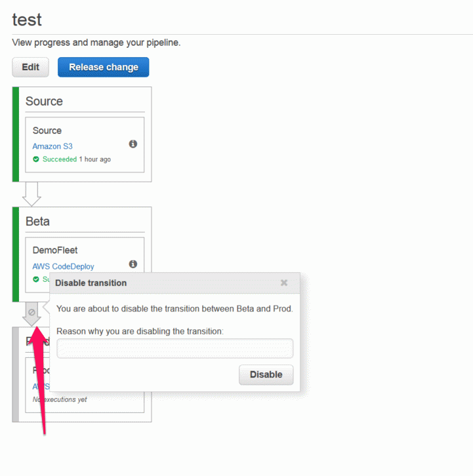The height and width of the screenshot is (476, 473).
Task: Click the Succeeded 1 hour ago status text
Action: point(77,159)
